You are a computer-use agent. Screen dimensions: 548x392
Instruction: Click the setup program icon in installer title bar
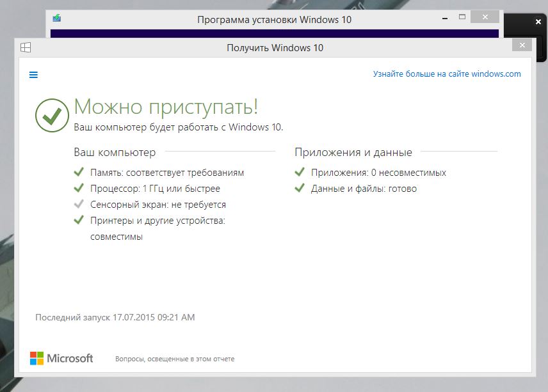click(57, 18)
